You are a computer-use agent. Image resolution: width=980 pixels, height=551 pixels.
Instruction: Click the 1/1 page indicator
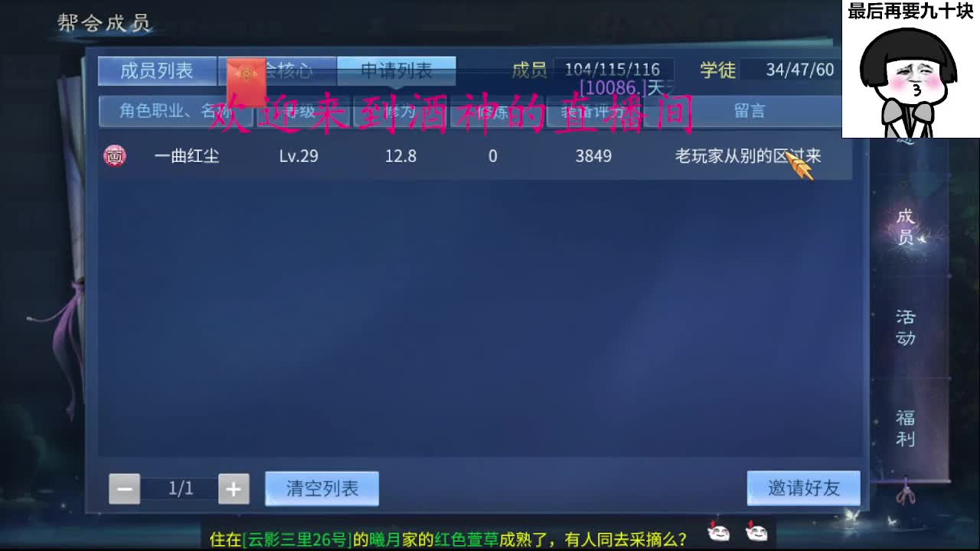point(179,488)
